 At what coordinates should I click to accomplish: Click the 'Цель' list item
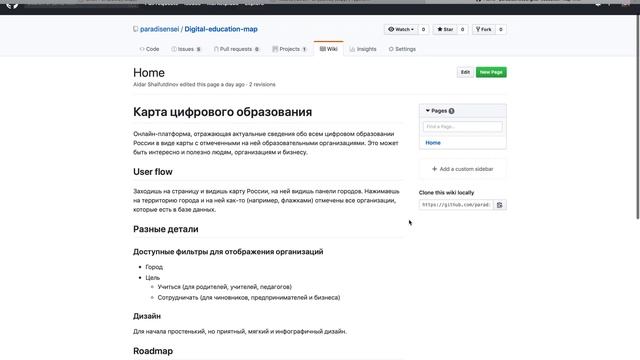pos(153,278)
